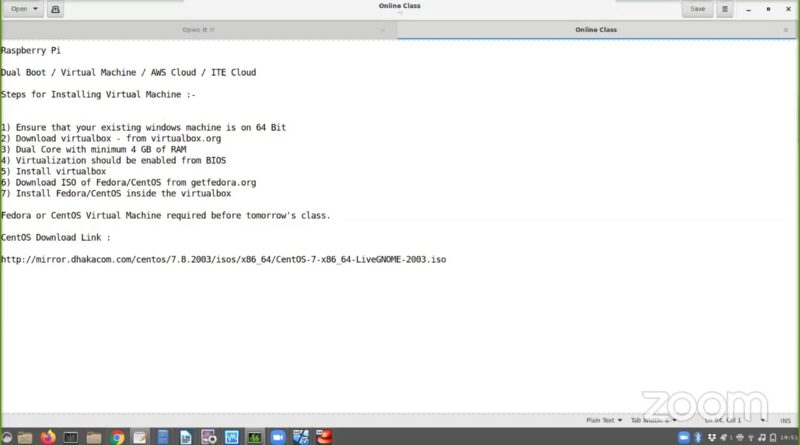
Task: Expand the Open recent files dropdown arrow
Action: (35, 9)
